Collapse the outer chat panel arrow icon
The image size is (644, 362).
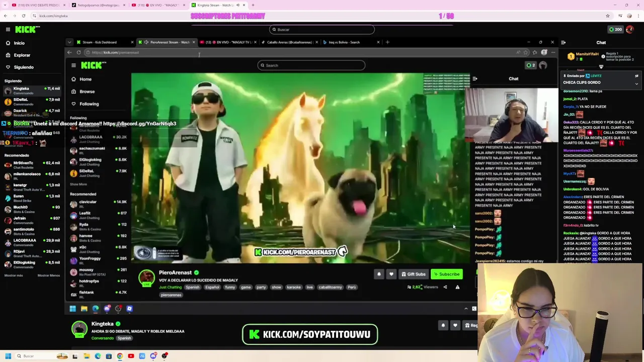pyautogui.click(x=563, y=43)
